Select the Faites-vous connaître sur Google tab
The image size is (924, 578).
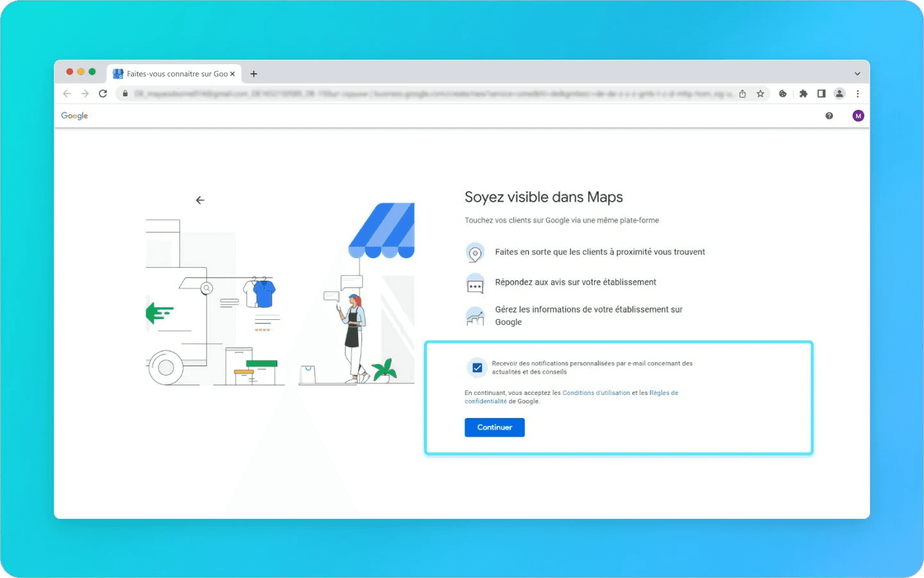coord(175,74)
